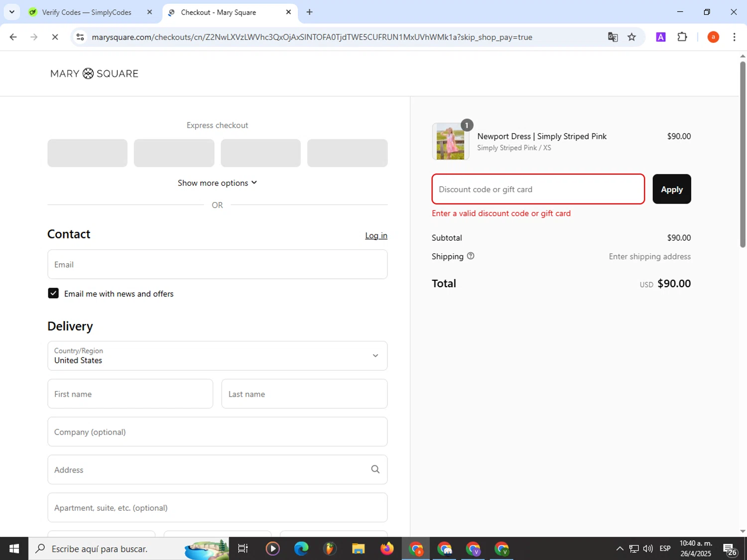Open a new browser tab
Screen dimensions: 747x560
click(x=309, y=12)
